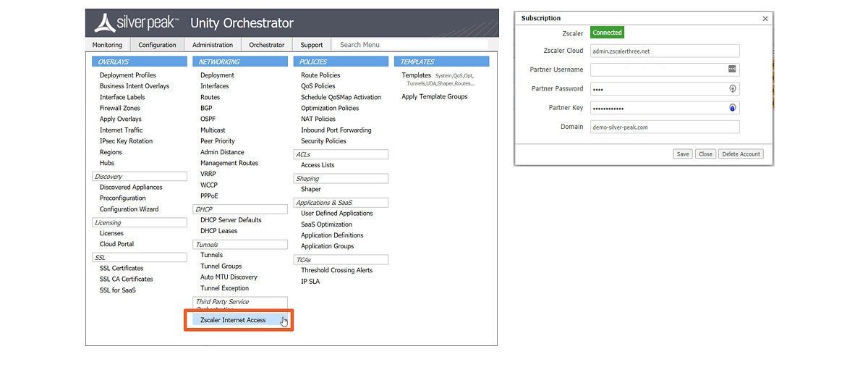Click the Domain input field

(x=665, y=127)
